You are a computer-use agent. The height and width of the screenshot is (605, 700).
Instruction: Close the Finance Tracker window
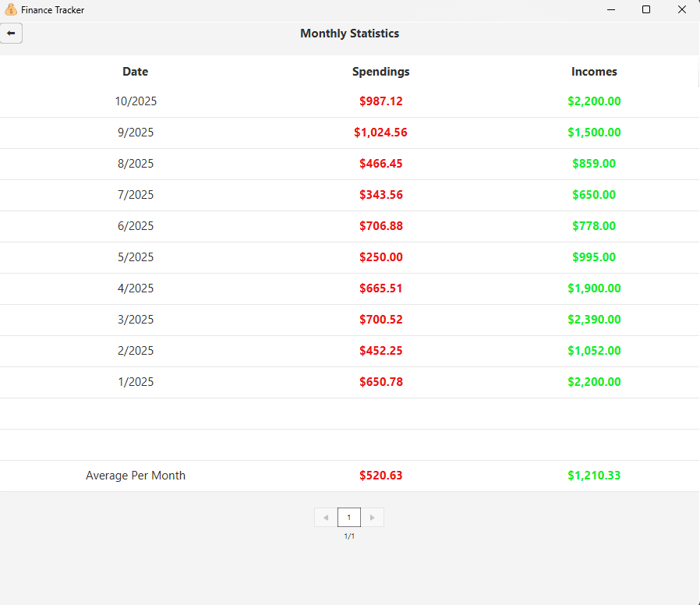681,10
